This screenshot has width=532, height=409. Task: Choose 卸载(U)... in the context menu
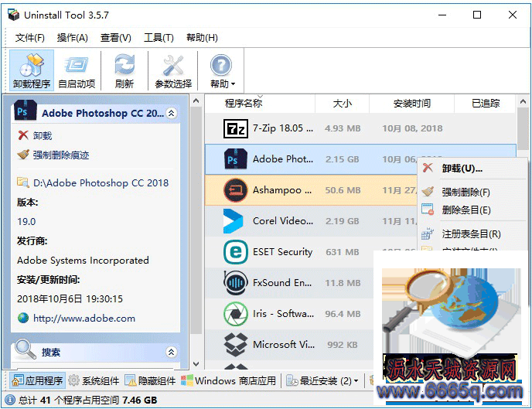click(x=462, y=169)
